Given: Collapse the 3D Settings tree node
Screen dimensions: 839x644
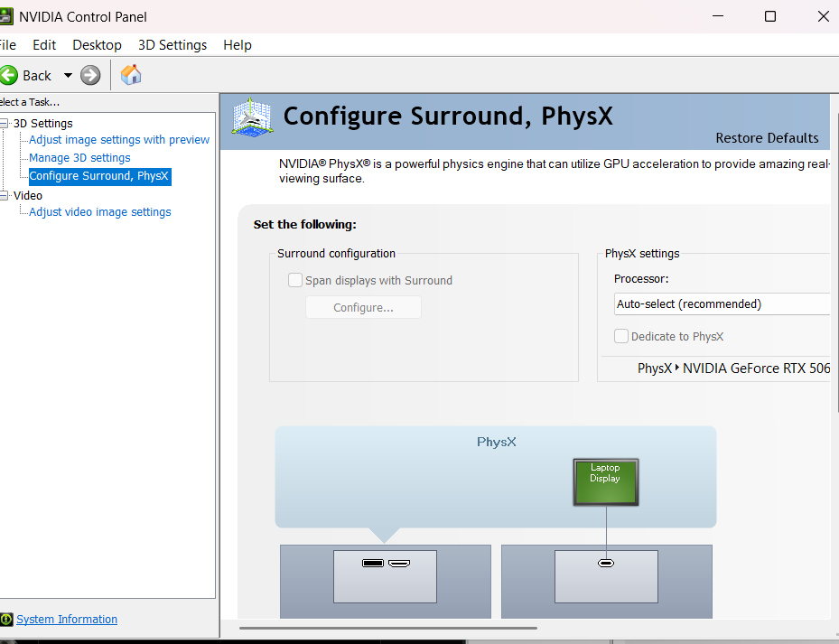Looking at the screenshot, I should pos(4,123).
